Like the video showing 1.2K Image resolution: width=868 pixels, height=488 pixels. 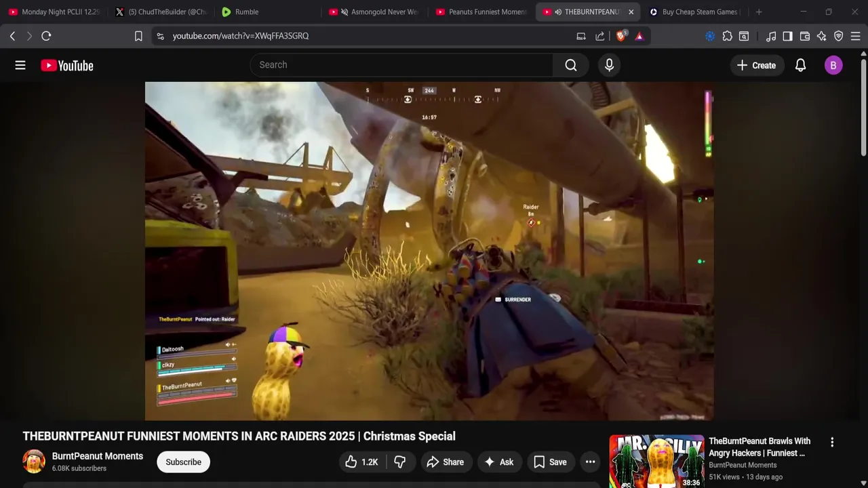click(361, 462)
